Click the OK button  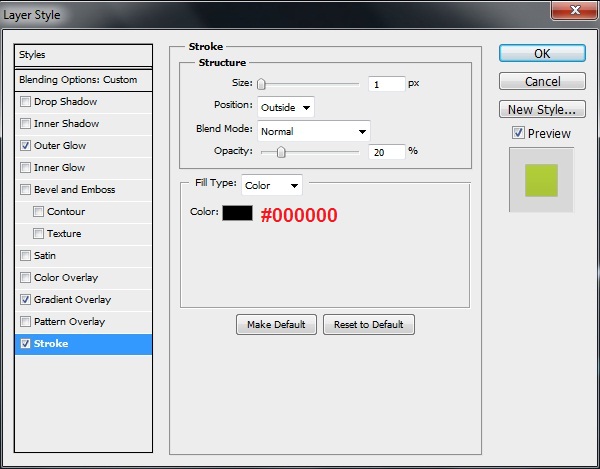click(x=542, y=54)
